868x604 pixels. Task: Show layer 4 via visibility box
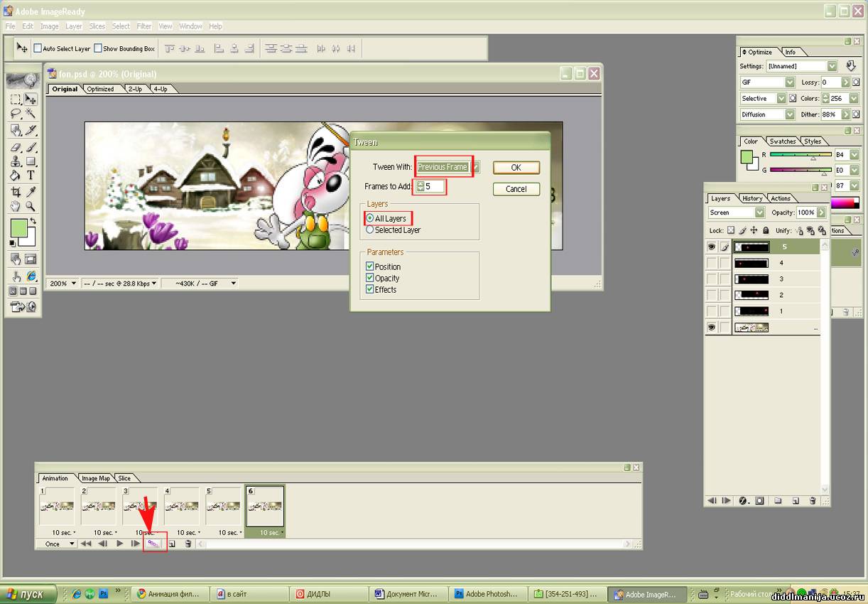point(711,263)
